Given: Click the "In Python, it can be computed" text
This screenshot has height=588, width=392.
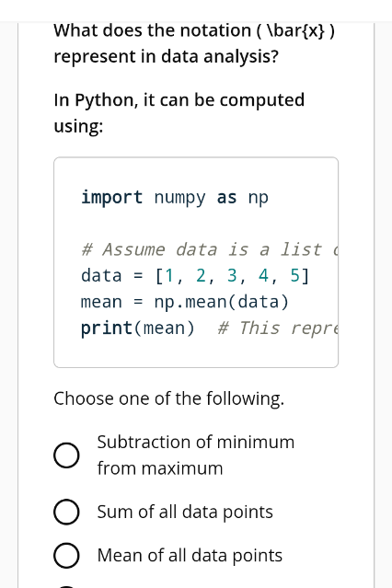Looking at the screenshot, I should pos(179,100).
